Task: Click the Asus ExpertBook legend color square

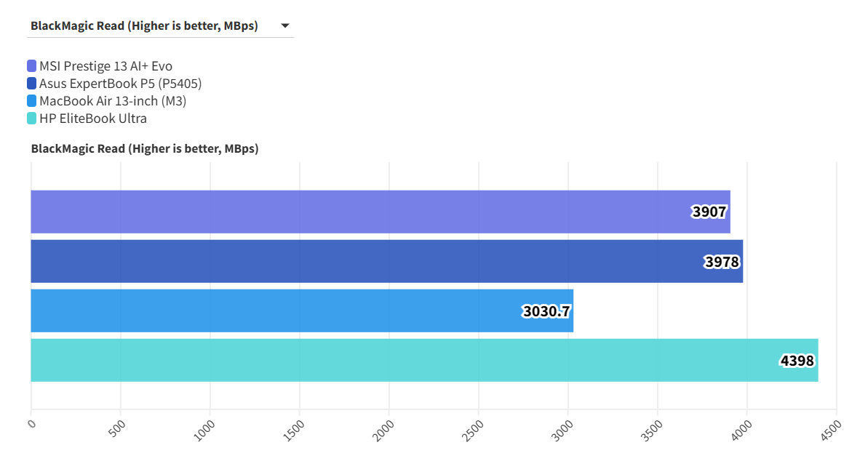Action: [32, 84]
